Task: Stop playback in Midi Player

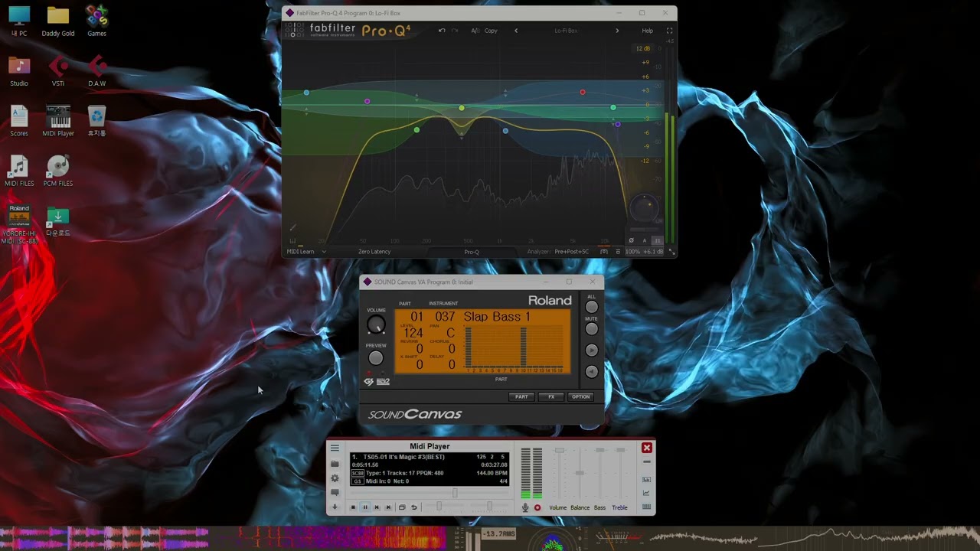Action: point(353,507)
